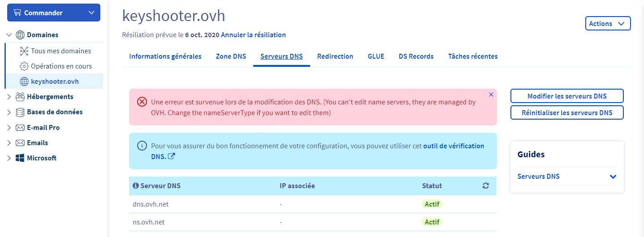644x237 pixels.
Task: Click the Microsoft Windows logo icon
Action: click(x=20, y=158)
